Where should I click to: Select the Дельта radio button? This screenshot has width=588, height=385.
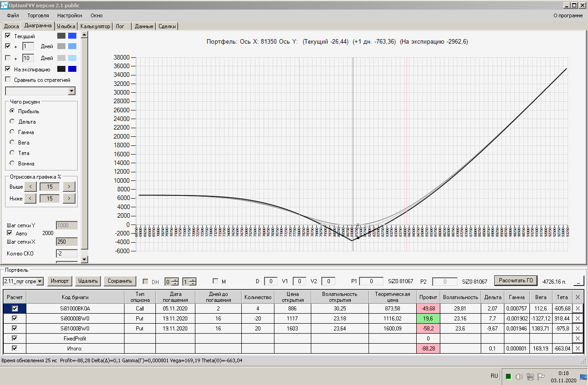point(12,121)
